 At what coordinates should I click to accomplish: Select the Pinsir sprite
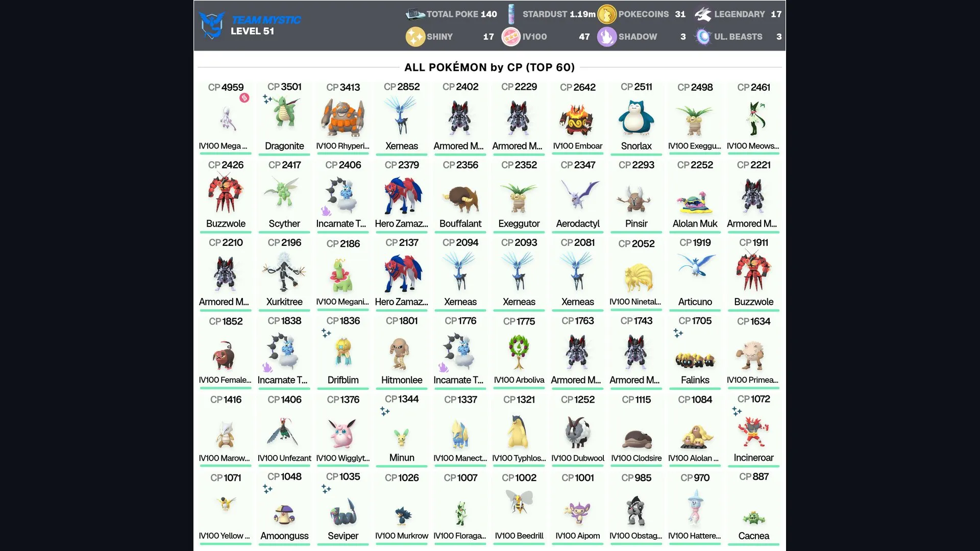635,199
